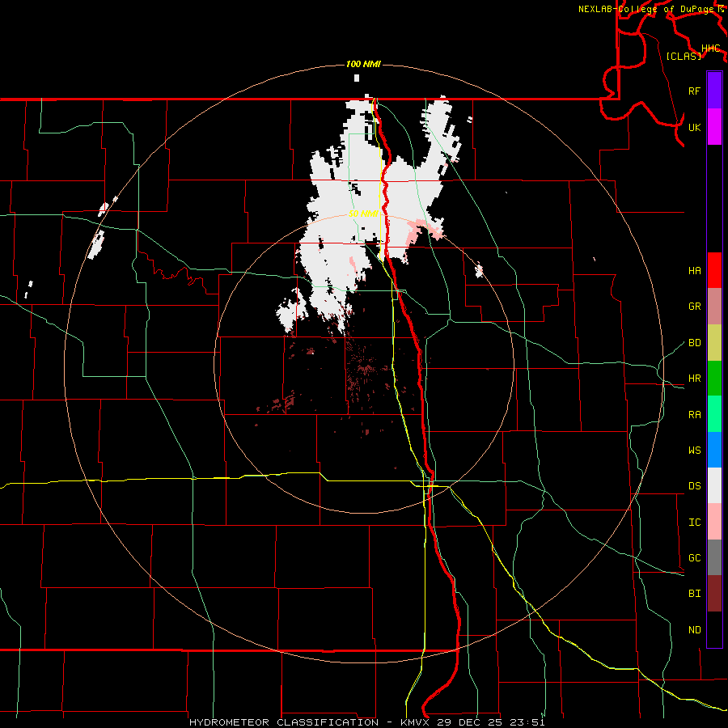Viewport: 728px width, 728px height.
Task: Click the NEXLAB-College of DuPage credit text
Action: coord(647,9)
